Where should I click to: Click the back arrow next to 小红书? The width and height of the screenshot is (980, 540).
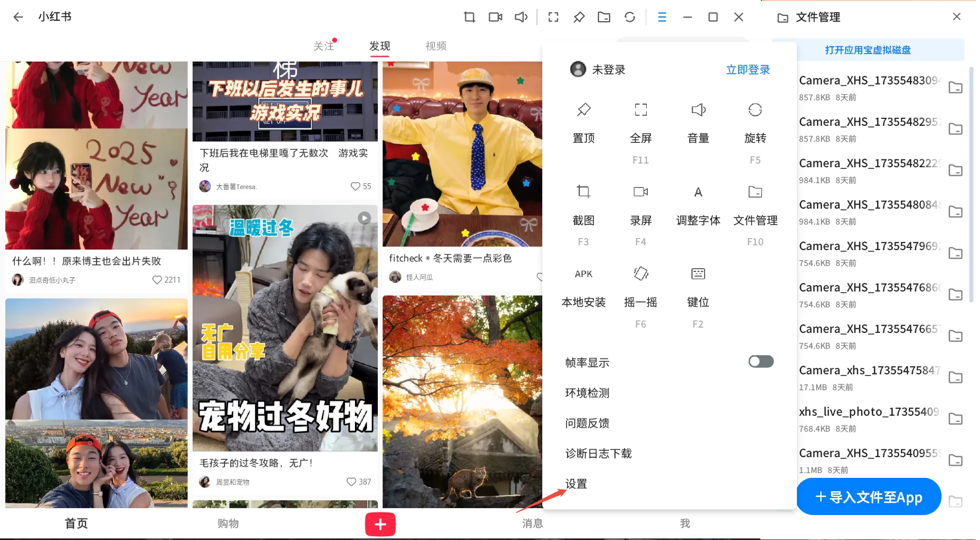click(18, 17)
